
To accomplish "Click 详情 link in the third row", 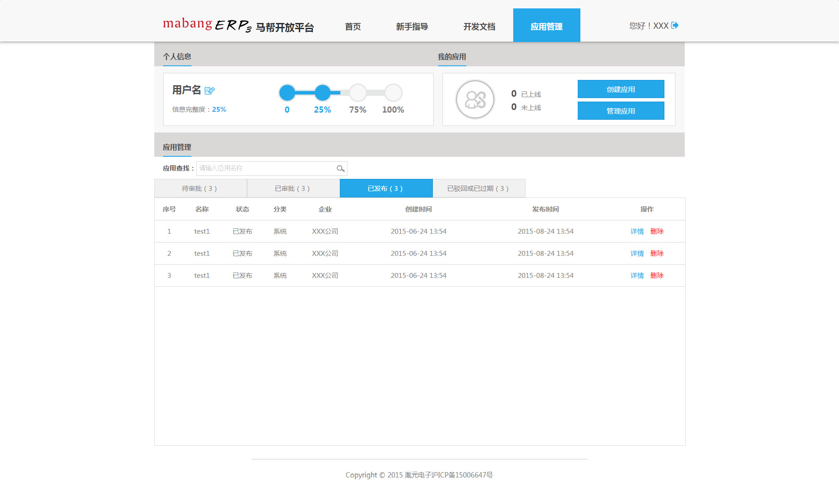I will [637, 276].
